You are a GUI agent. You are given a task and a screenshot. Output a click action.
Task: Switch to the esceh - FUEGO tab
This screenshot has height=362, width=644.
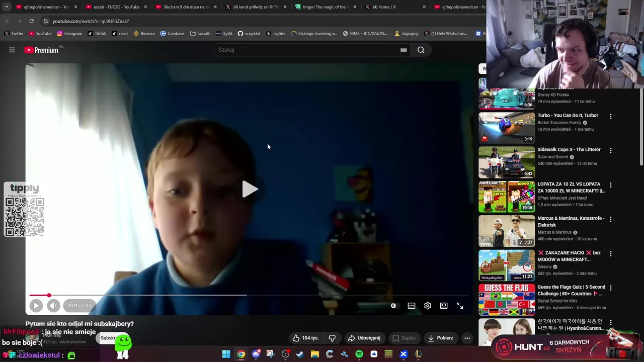click(116, 7)
